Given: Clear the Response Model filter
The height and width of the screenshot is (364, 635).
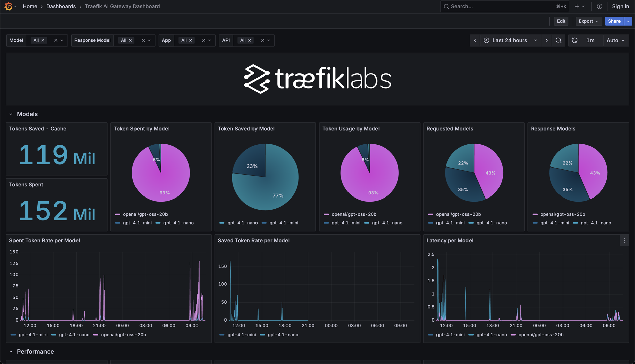Looking at the screenshot, I should coord(143,40).
